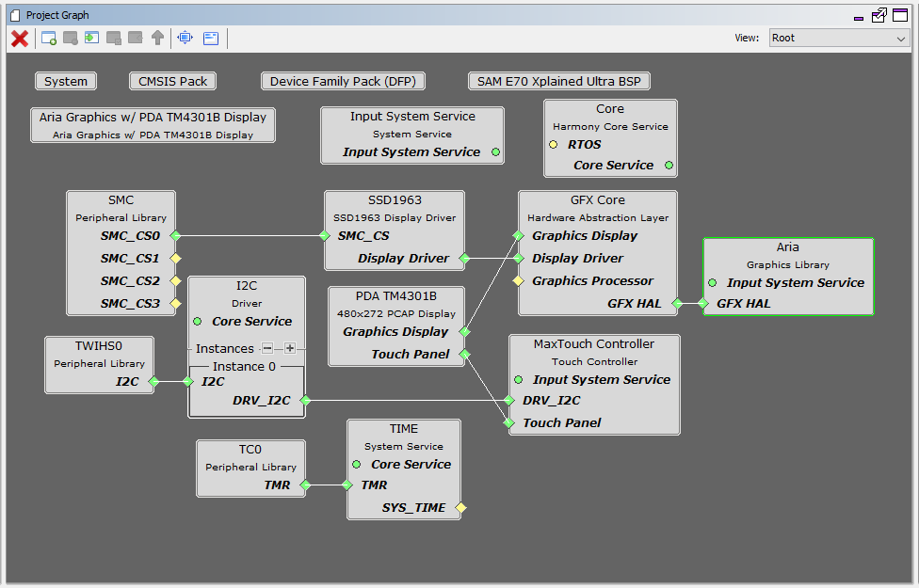Select the Device Family Pack (DFP) block
This screenshot has height=588, width=919.
coord(343,82)
